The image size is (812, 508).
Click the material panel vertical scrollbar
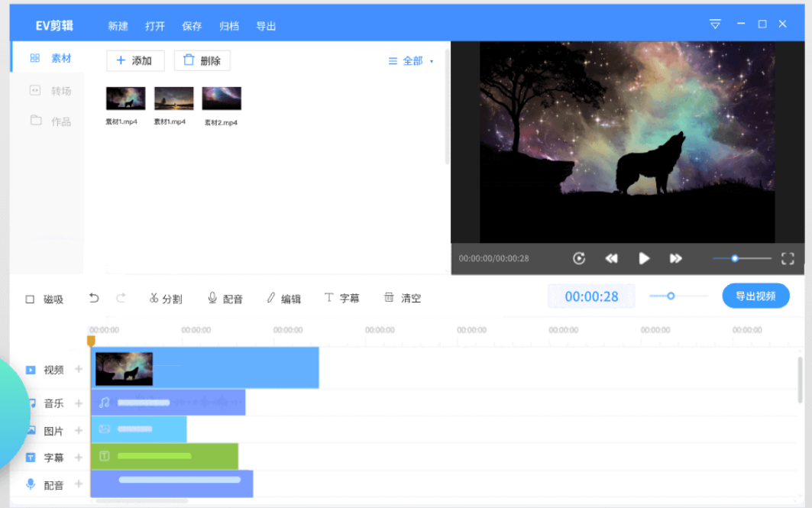click(x=448, y=106)
